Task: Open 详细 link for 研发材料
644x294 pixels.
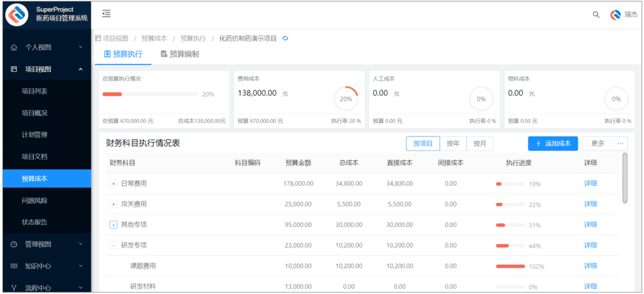Action: (x=590, y=287)
